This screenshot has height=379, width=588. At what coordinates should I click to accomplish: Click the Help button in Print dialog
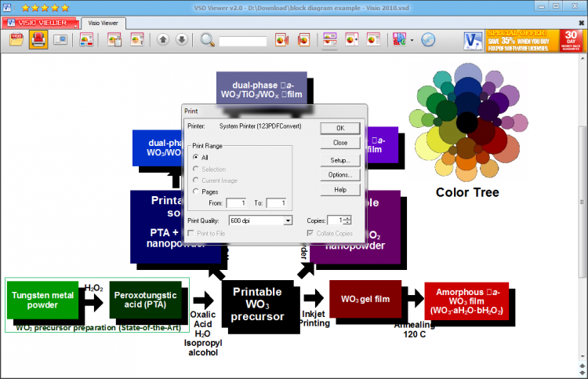pos(340,190)
